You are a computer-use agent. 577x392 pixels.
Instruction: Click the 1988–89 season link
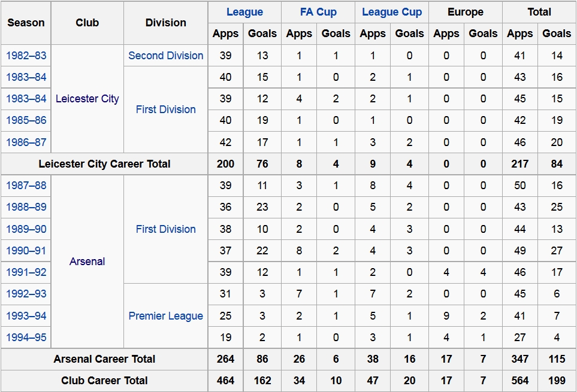click(x=26, y=207)
